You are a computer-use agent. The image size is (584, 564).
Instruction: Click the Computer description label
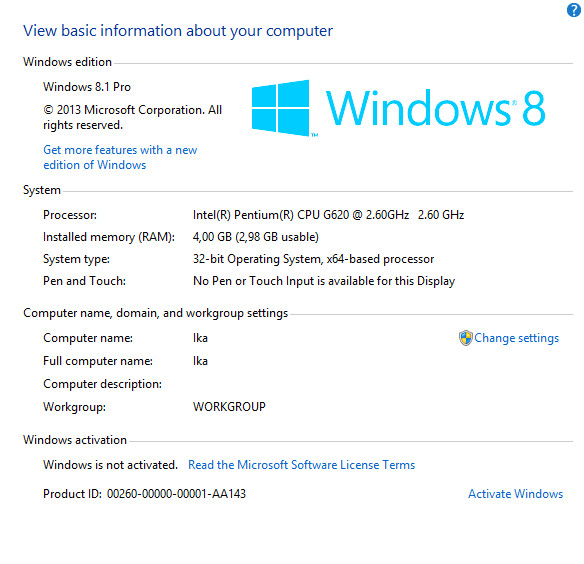102,384
